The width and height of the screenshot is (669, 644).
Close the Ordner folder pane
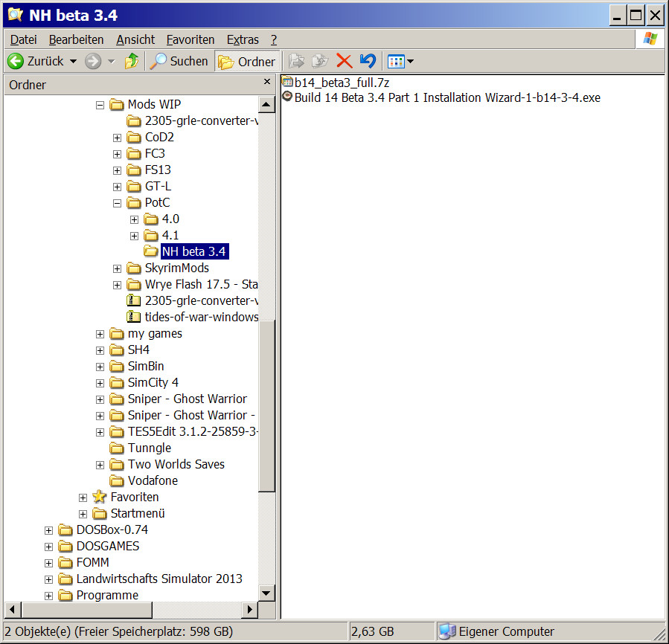[x=267, y=82]
